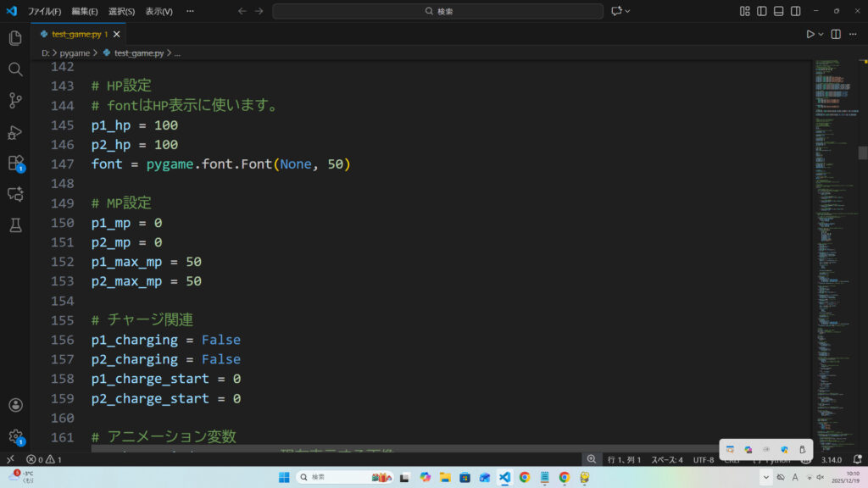868x488 pixels.
Task: Expand the run button dropdown arrow
Action: click(821, 35)
